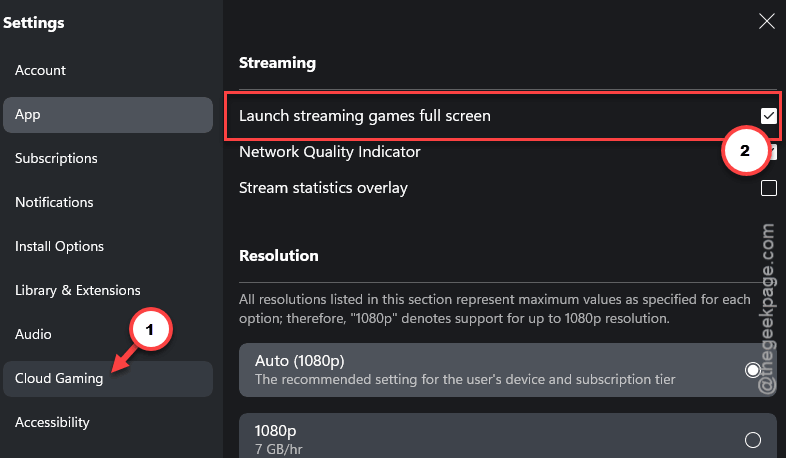The width and height of the screenshot is (786, 458).
Task: Uncheck Launch streaming games full screen checkbox
Action: pyautogui.click(x=768, y=116)
